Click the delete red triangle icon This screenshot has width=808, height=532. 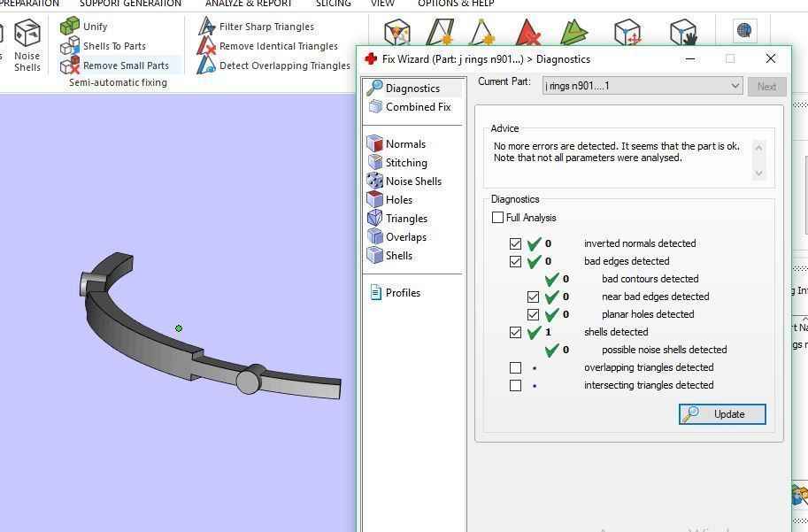tap(527, 32)
